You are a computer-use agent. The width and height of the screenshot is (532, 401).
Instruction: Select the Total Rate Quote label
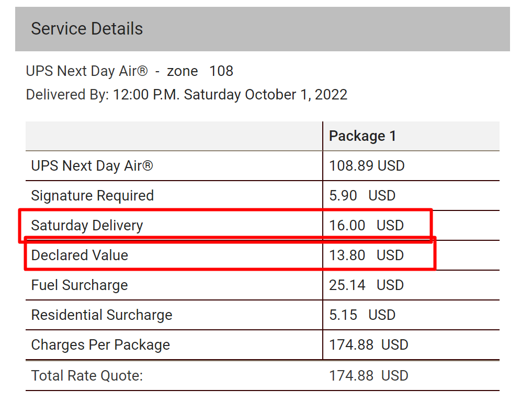(87, 376)
